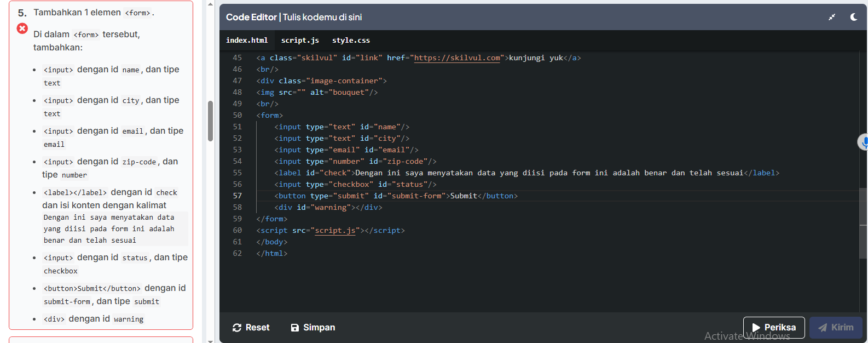Click the input with id "name" code line

click(x=342, y=127)
